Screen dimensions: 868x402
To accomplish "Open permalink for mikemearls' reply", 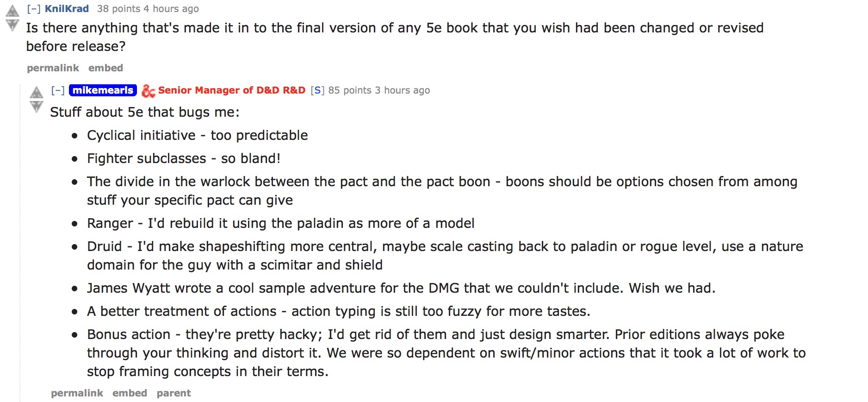I will (x=77, y=393).
